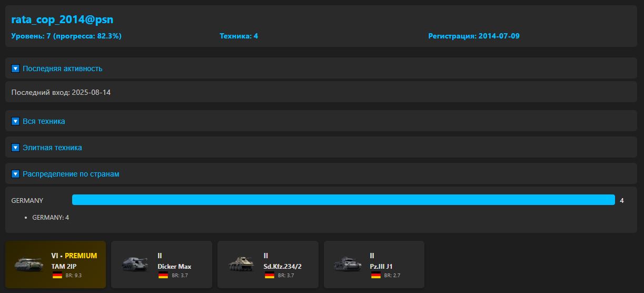Click username rata_cop_2014@psn
Viewport: 644px width, 293px height.
click(62, 19)
